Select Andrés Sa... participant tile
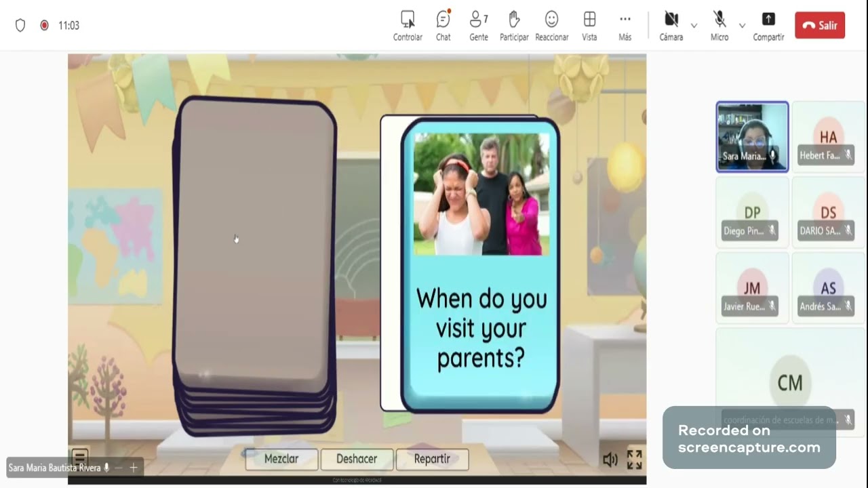Viewport: 868px width, 488px height. click(x=828, y=288)
